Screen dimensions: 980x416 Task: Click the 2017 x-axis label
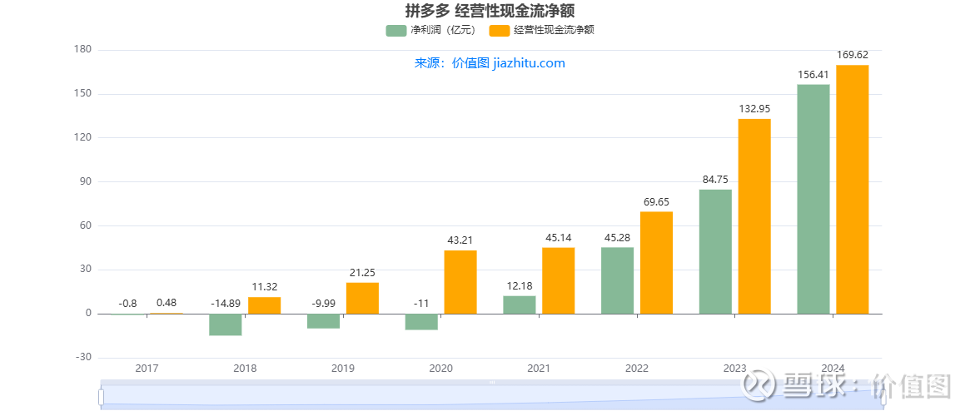(147, 369)
